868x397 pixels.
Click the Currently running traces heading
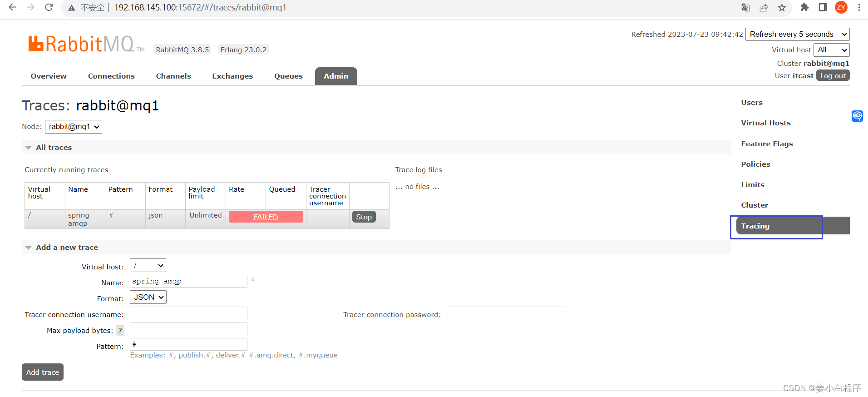[66, 170]
